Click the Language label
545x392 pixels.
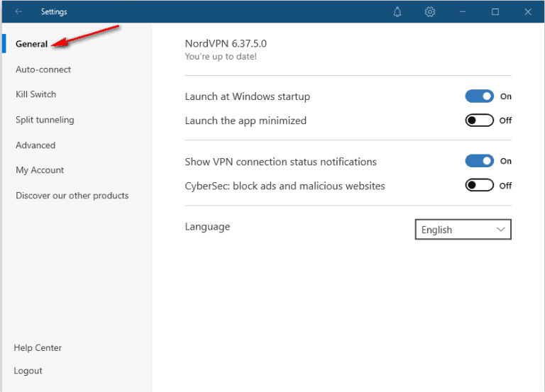tap(207, 227)
